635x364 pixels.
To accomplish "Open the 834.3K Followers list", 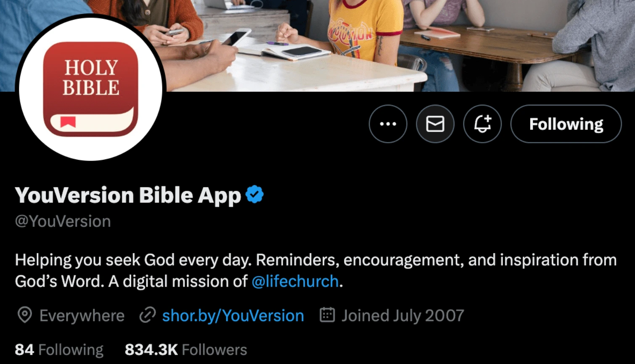I will pyautogui.click(x=186, y=350).
